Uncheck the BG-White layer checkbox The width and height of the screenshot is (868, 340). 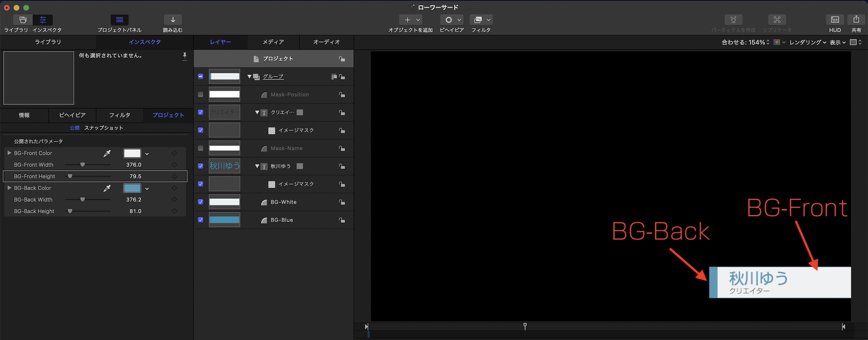click(x=201, y=202)
